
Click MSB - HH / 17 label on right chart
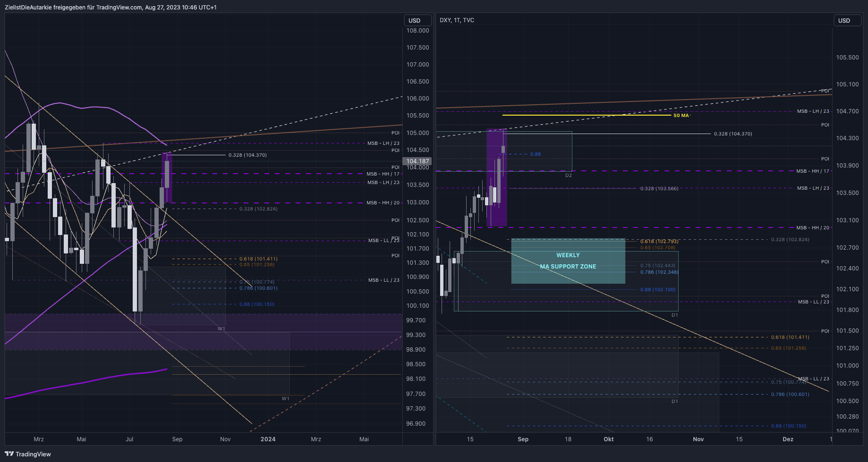(813, 171)
